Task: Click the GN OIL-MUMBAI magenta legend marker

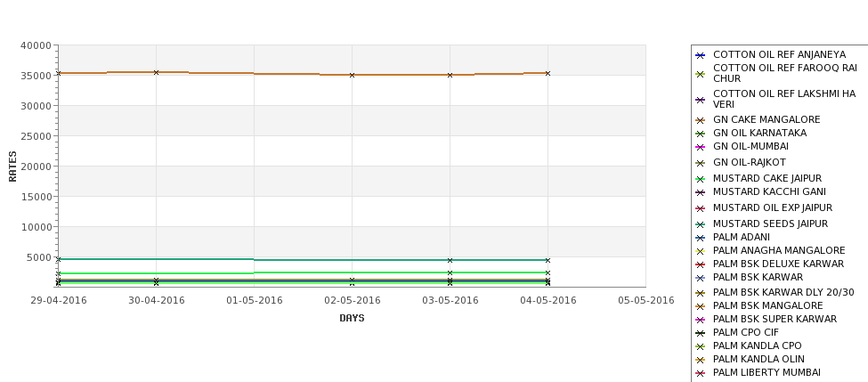Action: pos(701,147)
